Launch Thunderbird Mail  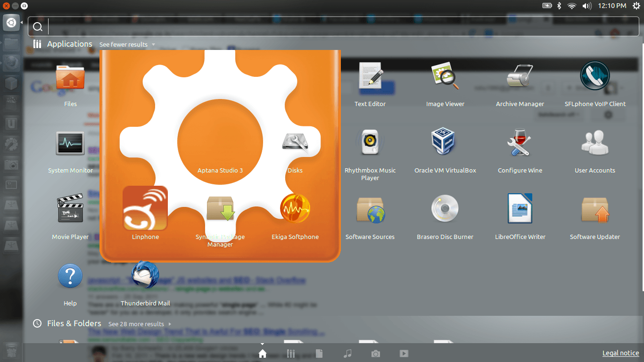[x=145, y=275]
